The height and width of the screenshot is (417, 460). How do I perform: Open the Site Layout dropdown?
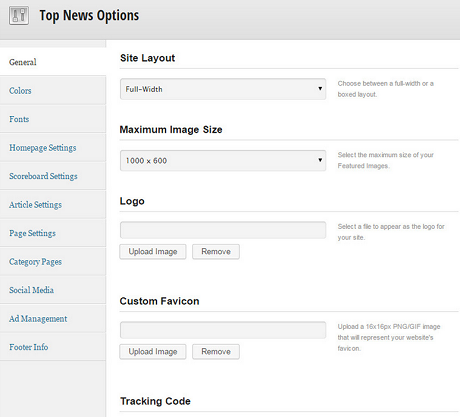coord(223,89)
